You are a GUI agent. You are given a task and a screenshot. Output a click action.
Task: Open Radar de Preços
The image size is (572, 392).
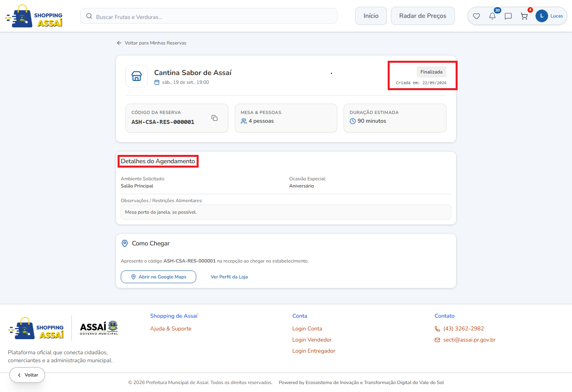tap(423, 16)
